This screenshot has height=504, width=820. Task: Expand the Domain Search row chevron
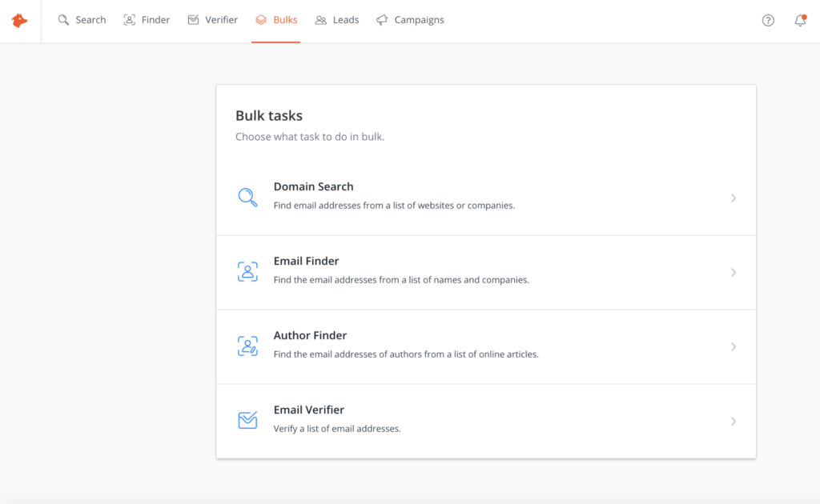[x=734, y=198]
